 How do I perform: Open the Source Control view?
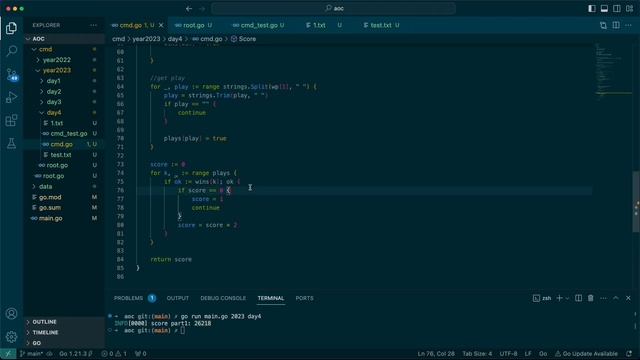point(11,74)
